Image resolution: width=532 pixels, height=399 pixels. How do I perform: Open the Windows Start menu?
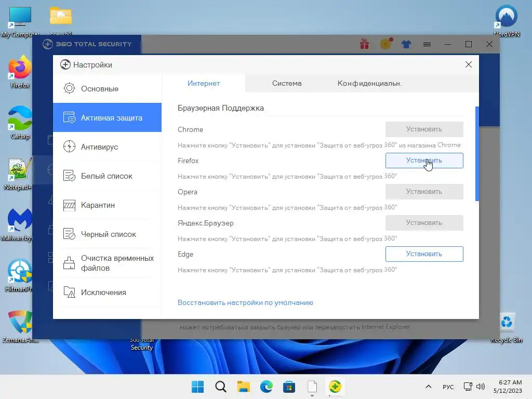(197, 387)
